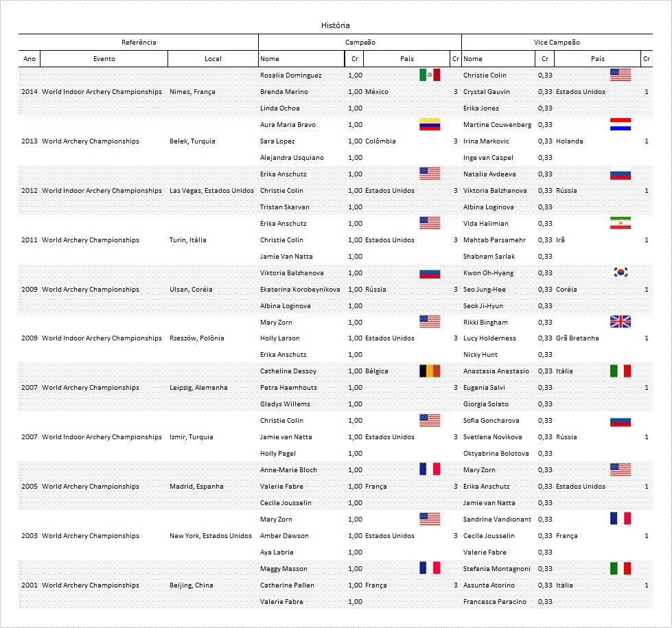Click the Local column header

pos(213,59)
